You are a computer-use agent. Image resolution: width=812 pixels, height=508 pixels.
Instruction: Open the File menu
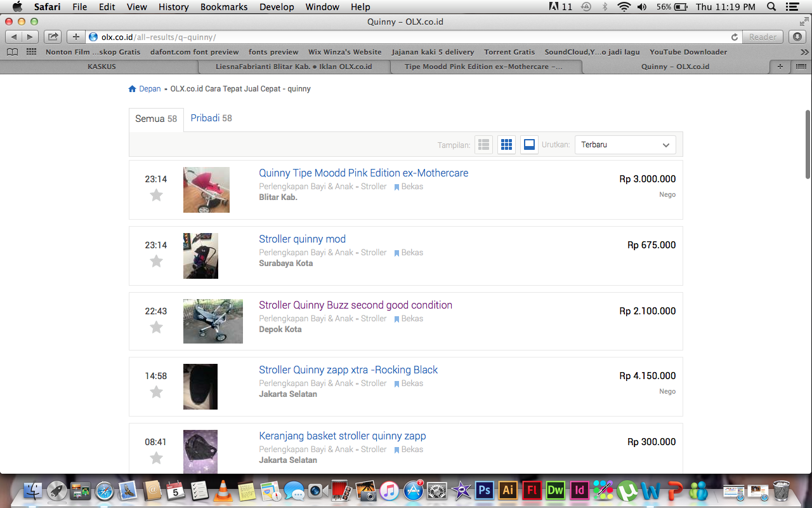coord(80,7)
